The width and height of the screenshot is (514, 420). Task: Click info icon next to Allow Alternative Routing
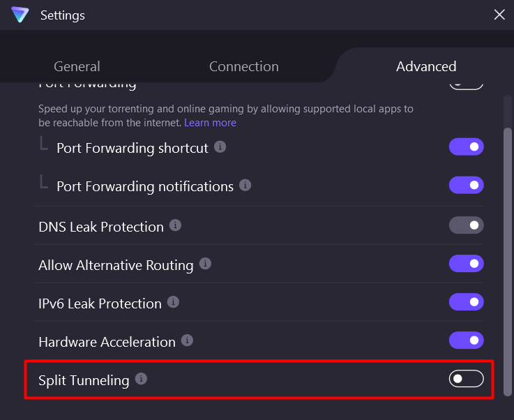tap(205, 264)
